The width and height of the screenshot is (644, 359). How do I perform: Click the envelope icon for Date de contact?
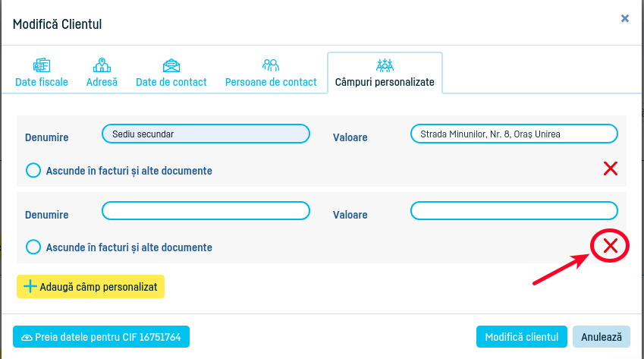click(171, 65)
